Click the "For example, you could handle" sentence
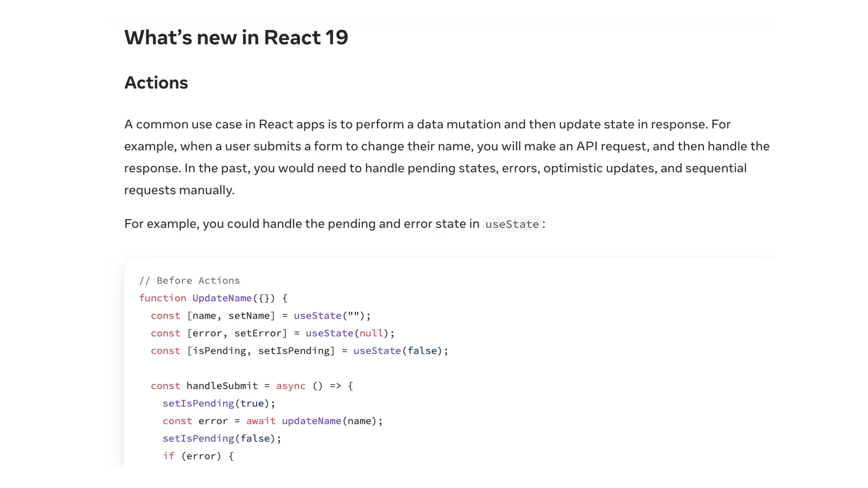This screenshot has height=488, width=868. click(301, 224)
